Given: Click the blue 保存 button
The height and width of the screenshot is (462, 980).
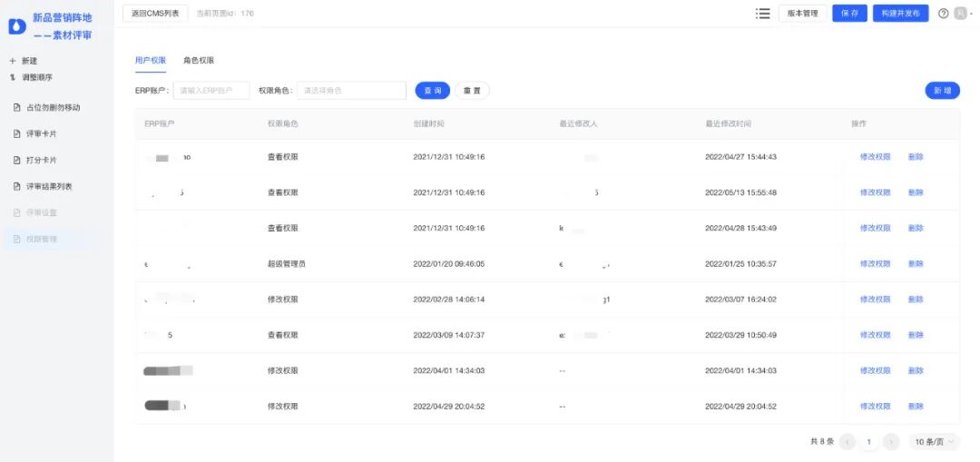Looking at the screenshot, I should [x=849, y=14].
